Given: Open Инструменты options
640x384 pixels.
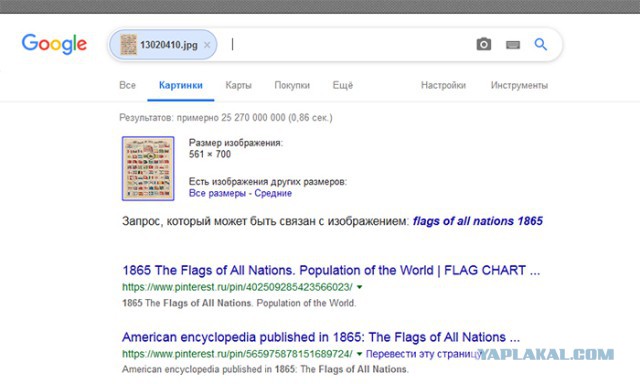Looking at the screenshot, I should coord(519,85).
